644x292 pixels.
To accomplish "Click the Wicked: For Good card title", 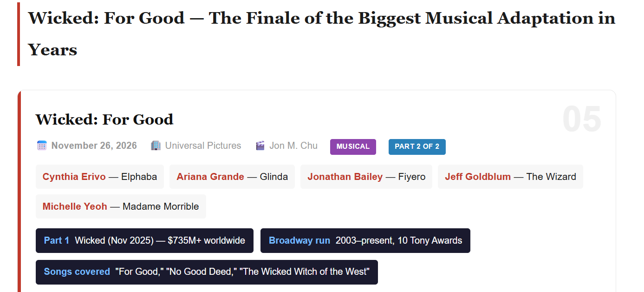I will tap(104, 119).
